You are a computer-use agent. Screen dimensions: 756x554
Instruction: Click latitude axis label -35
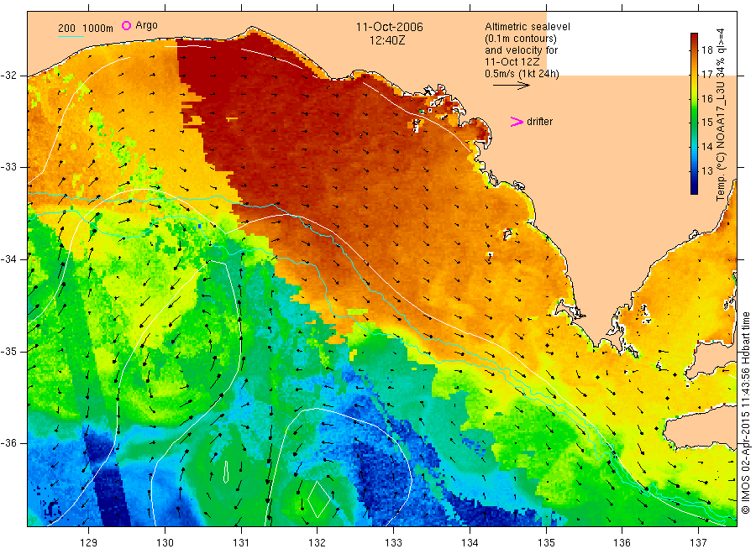coord(8,351)
